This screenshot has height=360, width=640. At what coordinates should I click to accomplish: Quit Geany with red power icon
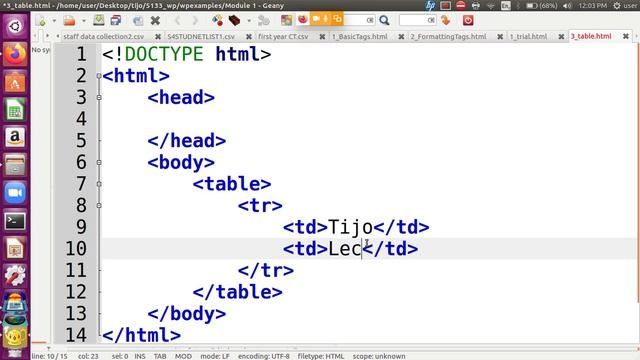tap(468, 20)
